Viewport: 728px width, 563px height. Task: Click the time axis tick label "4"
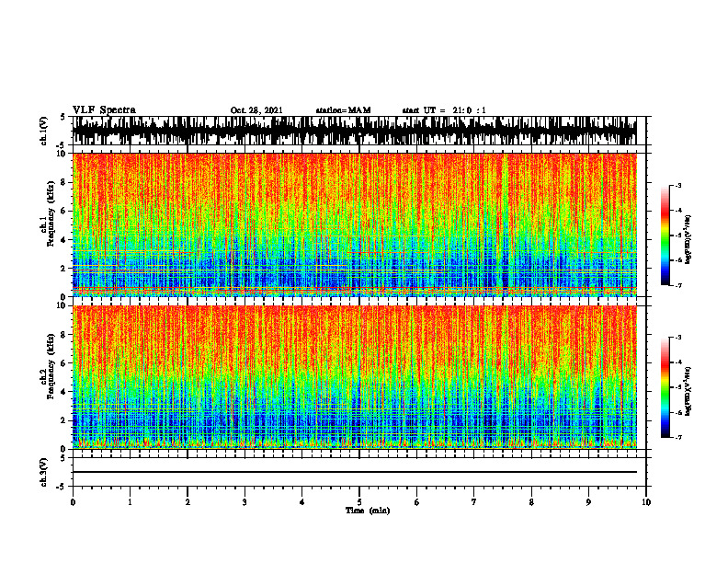point(302,502)
